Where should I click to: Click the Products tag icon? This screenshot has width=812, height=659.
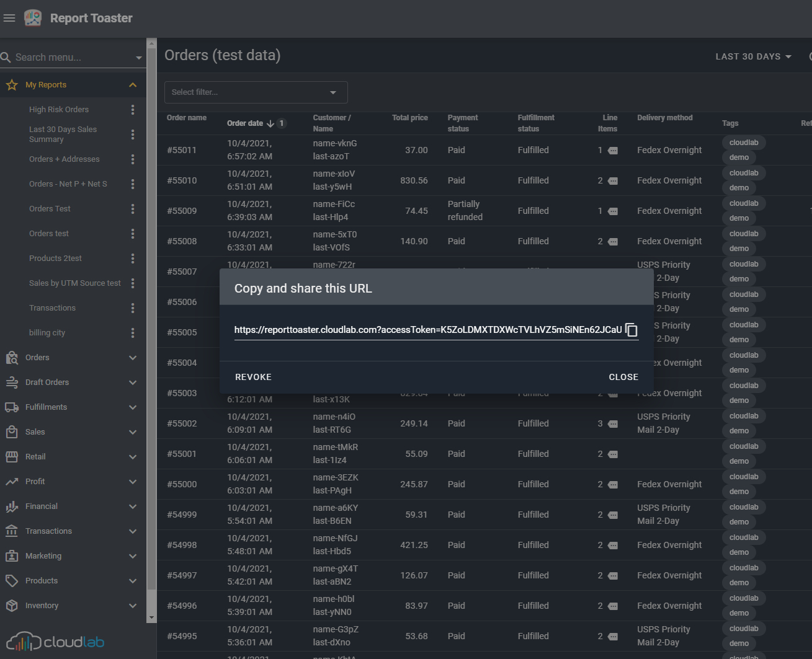pos(12,581)
